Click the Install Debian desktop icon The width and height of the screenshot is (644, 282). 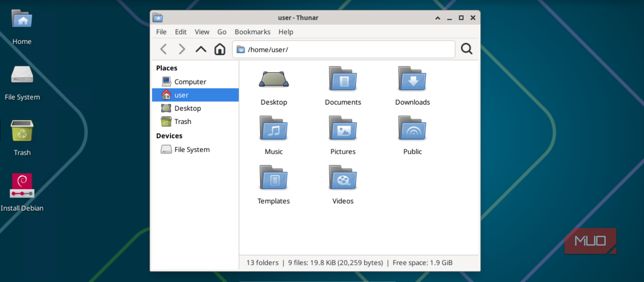(x=22, y=186)
